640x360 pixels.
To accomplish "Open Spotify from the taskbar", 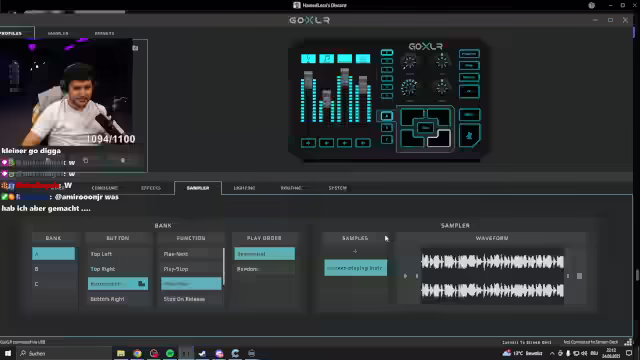I will pyautogui.click(x=170, y=353).
